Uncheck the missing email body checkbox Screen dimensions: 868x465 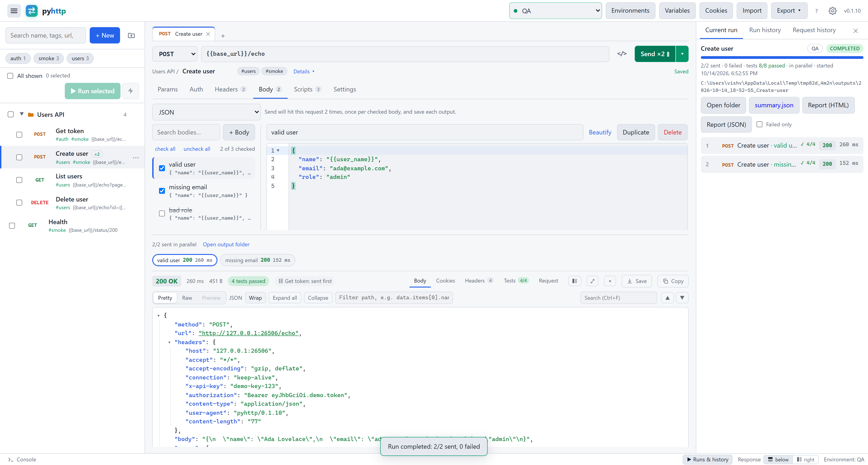click(162, 191)
